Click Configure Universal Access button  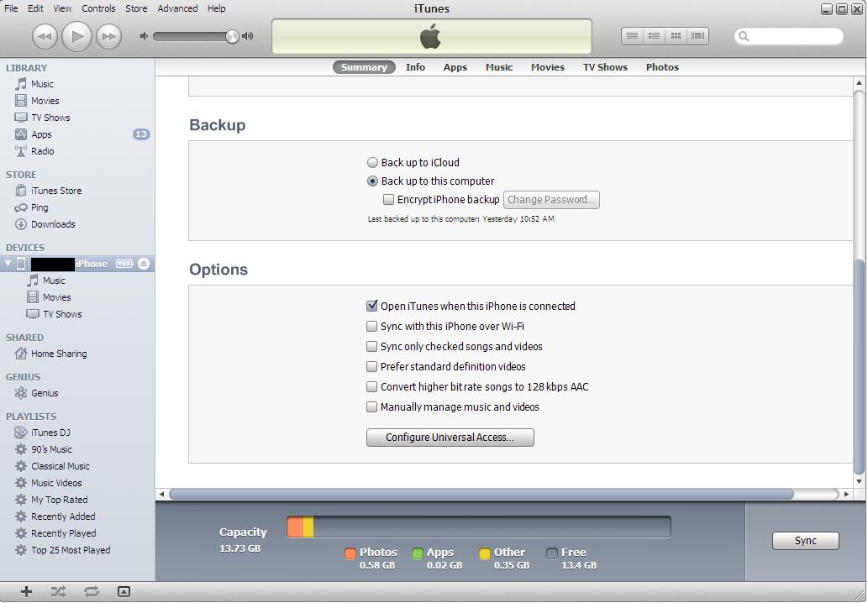pos(450,437)
